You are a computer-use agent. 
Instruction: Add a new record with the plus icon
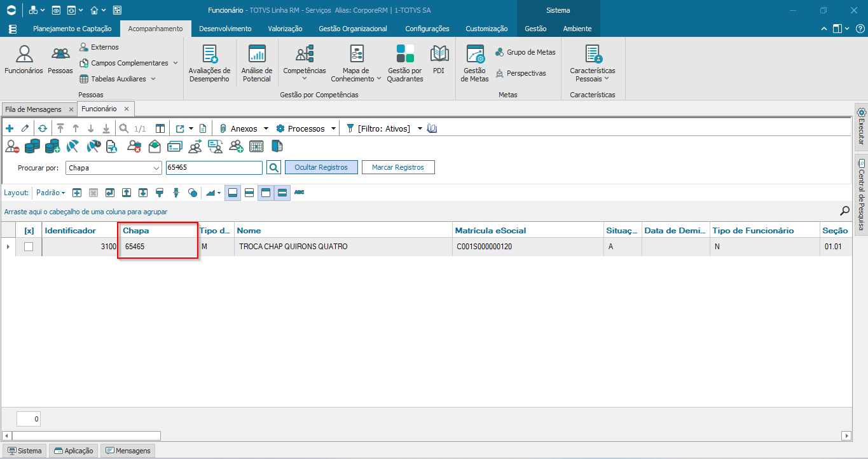(x=10, y=128)
